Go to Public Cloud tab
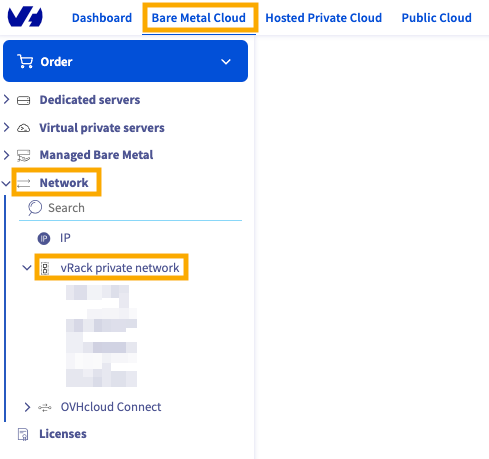 click(436, 18)
